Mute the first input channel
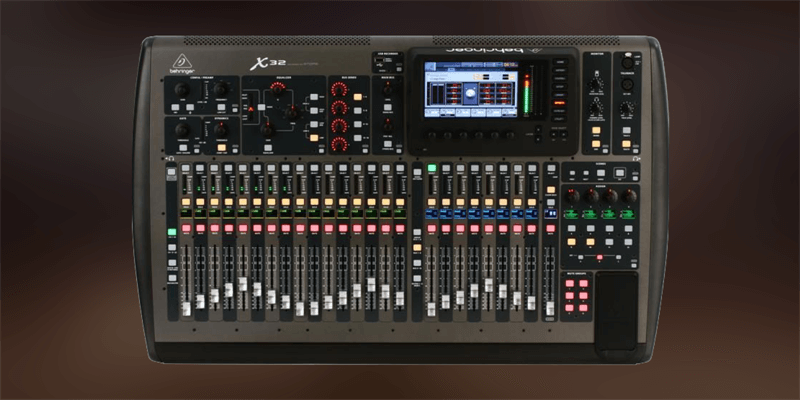800x400 pixels. pos(187,229)
